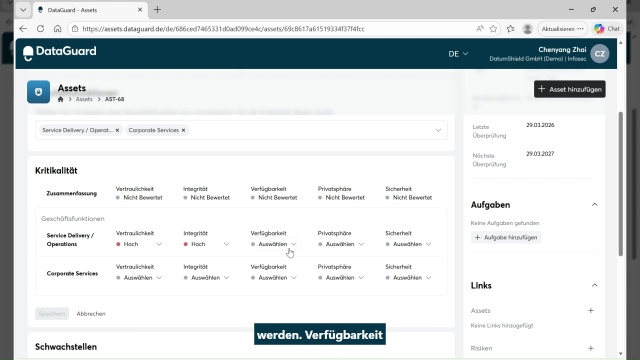640x360 pixels.
Task: Click Keine Aufgaben gefunden text
Action: click(505, 223)
